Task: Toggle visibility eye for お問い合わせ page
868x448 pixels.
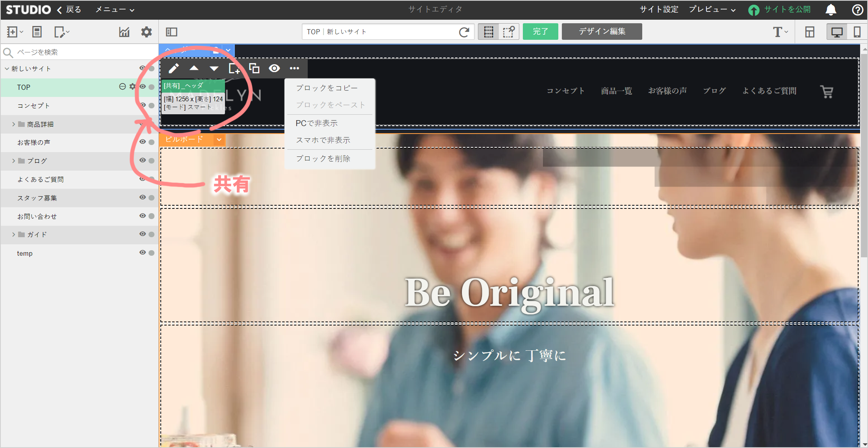Action: click(143, 216)
